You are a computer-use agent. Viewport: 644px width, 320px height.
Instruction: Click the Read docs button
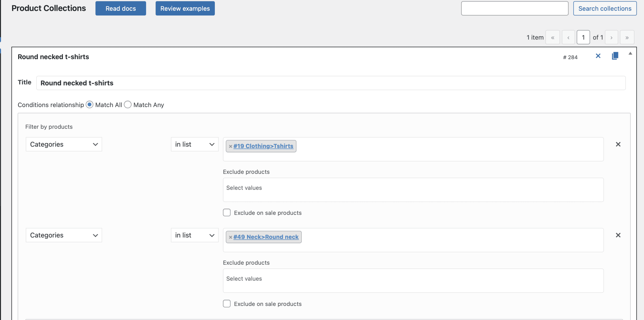[120, 9]
